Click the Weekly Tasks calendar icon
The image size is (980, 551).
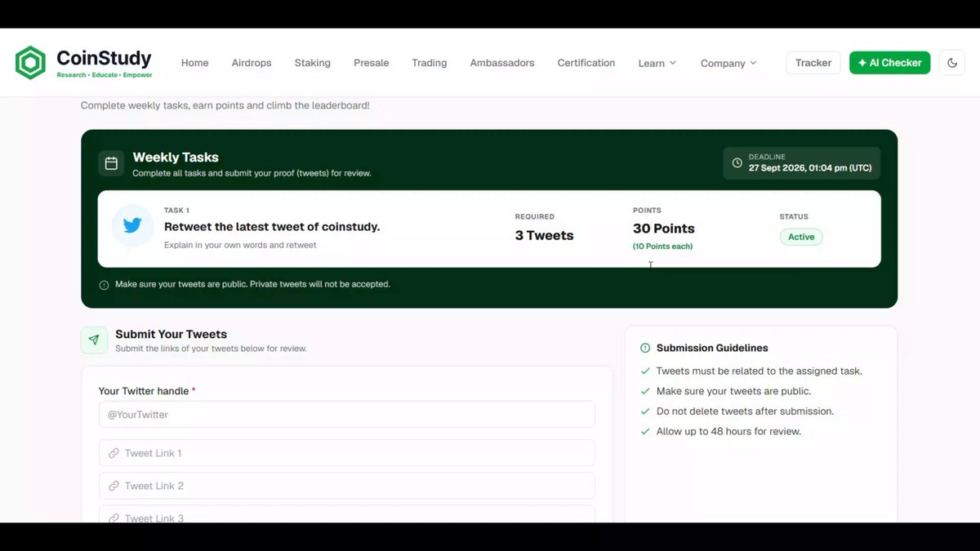tap(111, 163)
